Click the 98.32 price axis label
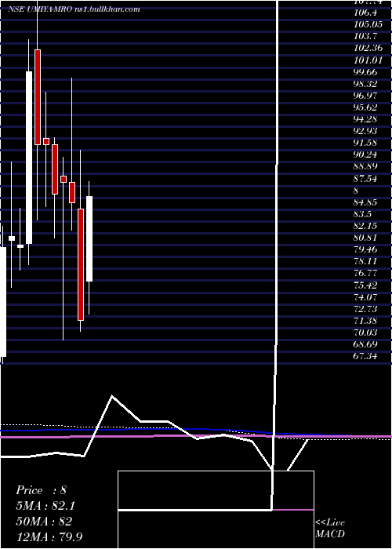Screen dimensions: 392x549 (x=366, y=84)
